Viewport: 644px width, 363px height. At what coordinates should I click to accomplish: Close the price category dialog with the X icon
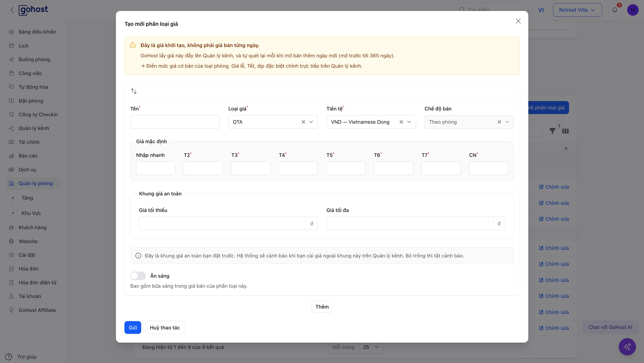pos(518,21)
